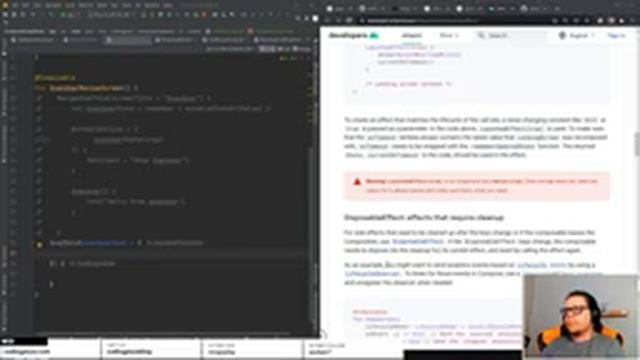Select the first editor file tab

[33, 40]
